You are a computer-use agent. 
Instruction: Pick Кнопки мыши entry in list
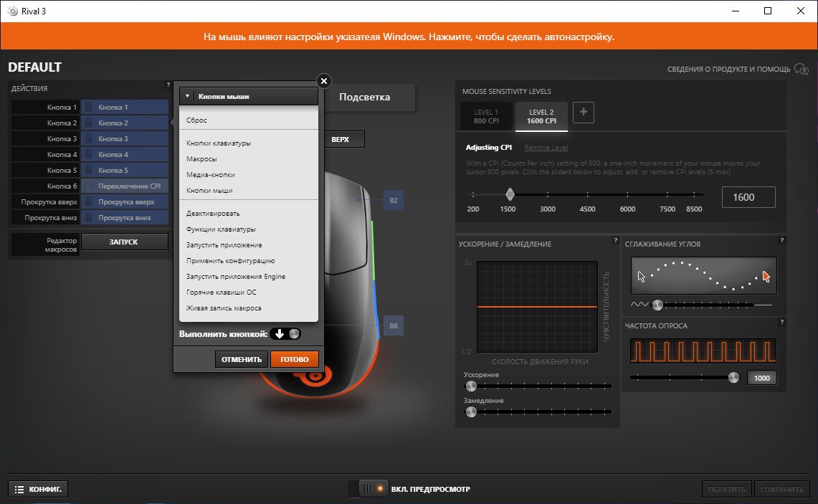210,191
